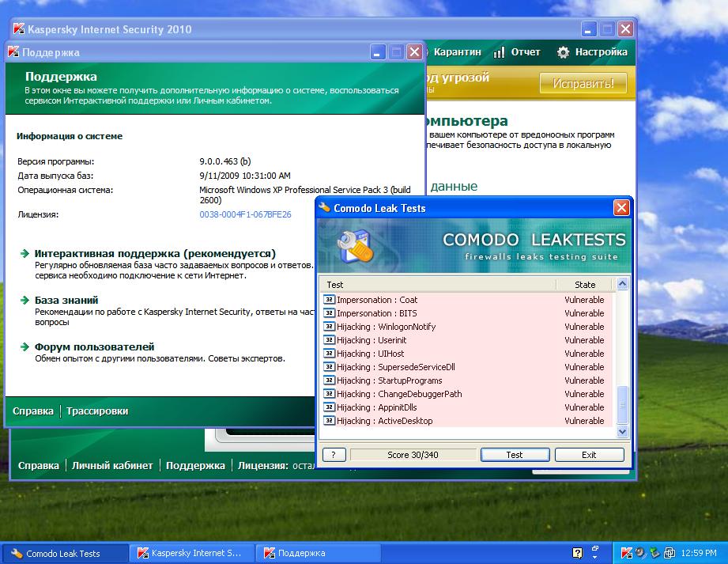Select Impersonation : Coat row
This screenshot has height=564, width=728.
[467, 300]
